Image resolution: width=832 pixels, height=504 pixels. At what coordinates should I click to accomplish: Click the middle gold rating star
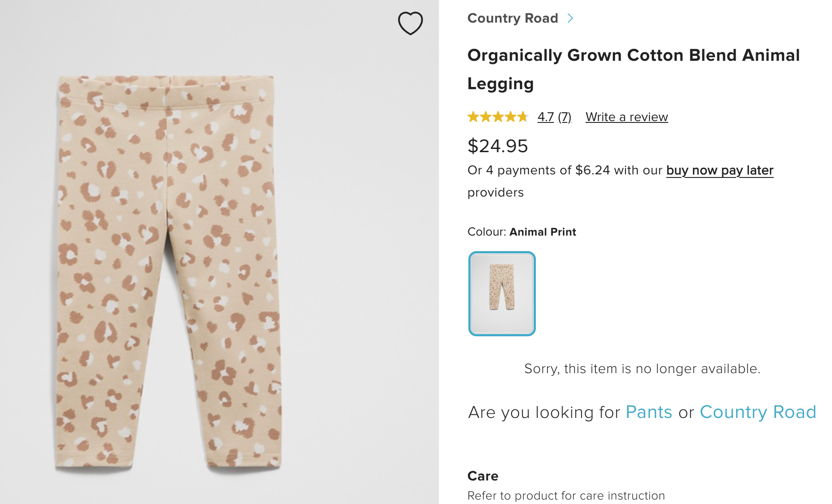(x=498, y=117)
